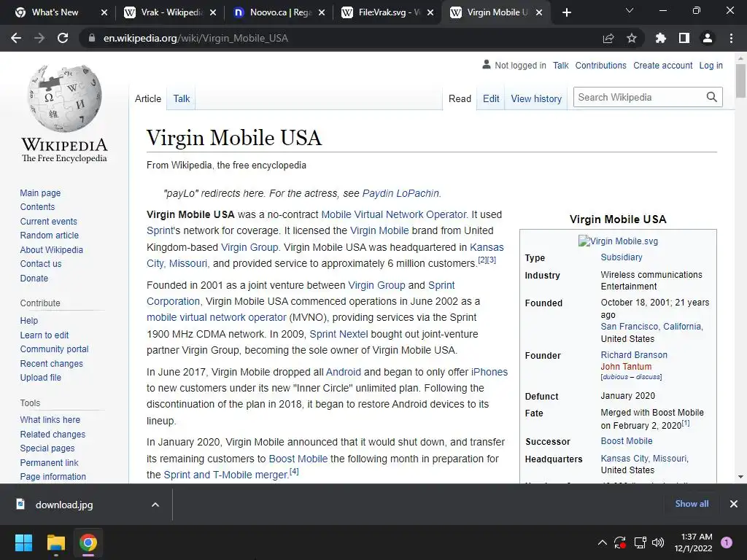Open a new tab with plus button
This screenshot has height=560, width=747.
tap(566, 12)
